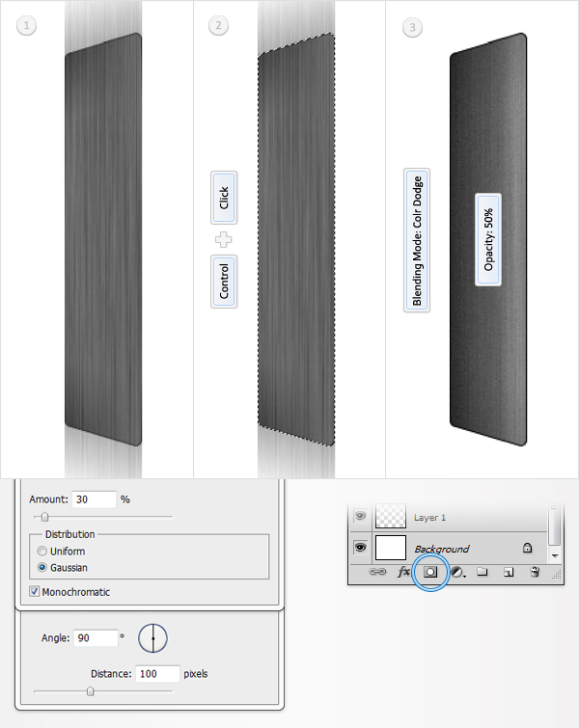This screenshot has width=579, height=728.
Task: Select the Gaussian distribution option
Action: [42, 567]
